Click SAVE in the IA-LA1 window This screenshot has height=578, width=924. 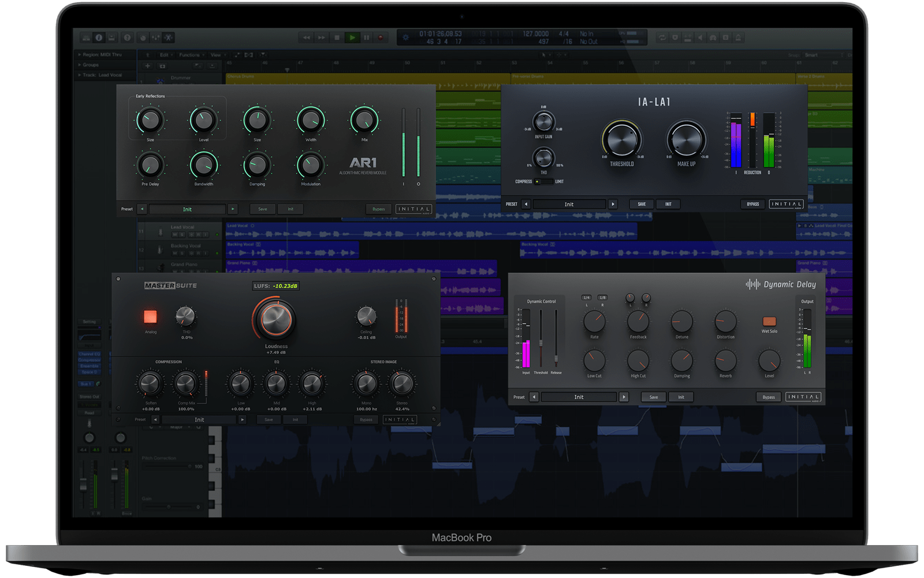[642, 204]
